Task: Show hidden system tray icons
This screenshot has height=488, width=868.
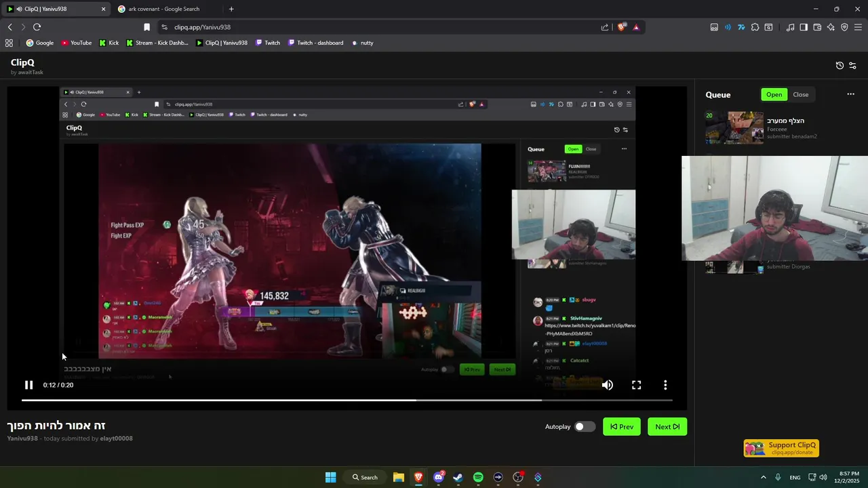Action: [763, 477]
